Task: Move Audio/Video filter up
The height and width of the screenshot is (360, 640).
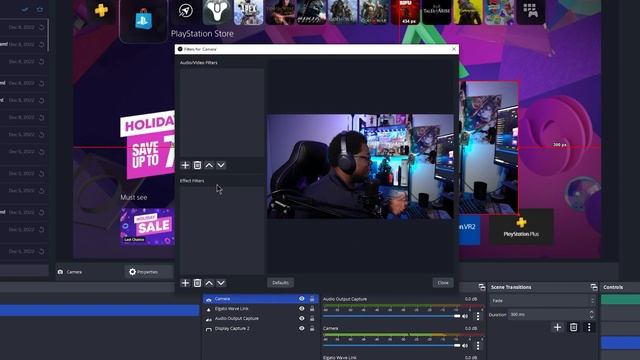Action: [x=209, y=165]
